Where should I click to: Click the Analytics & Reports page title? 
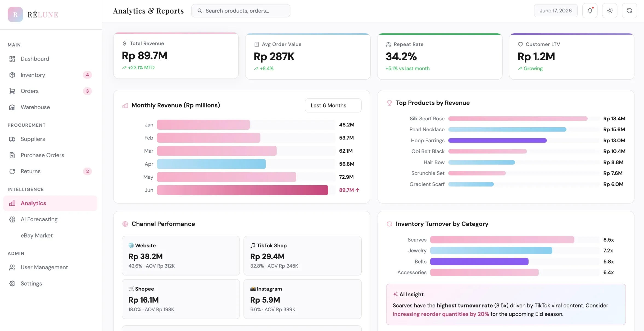pyautogui.click(x=148, y=11)
